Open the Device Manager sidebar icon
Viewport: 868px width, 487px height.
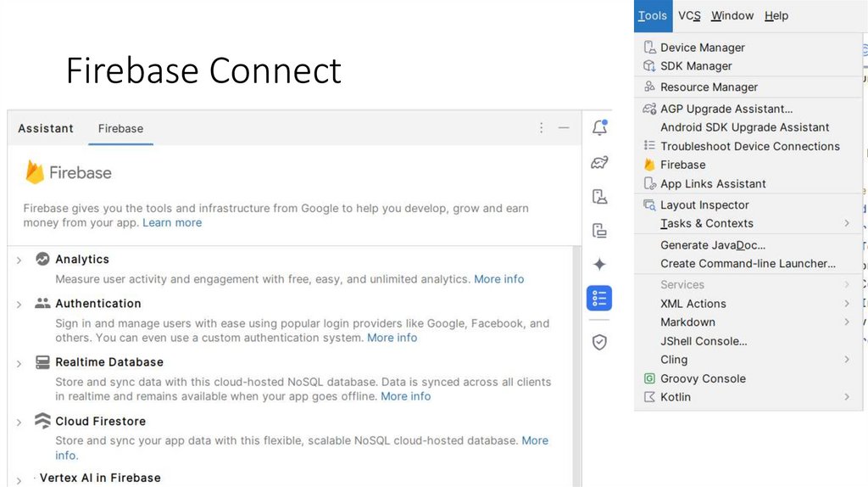[599, 197]
